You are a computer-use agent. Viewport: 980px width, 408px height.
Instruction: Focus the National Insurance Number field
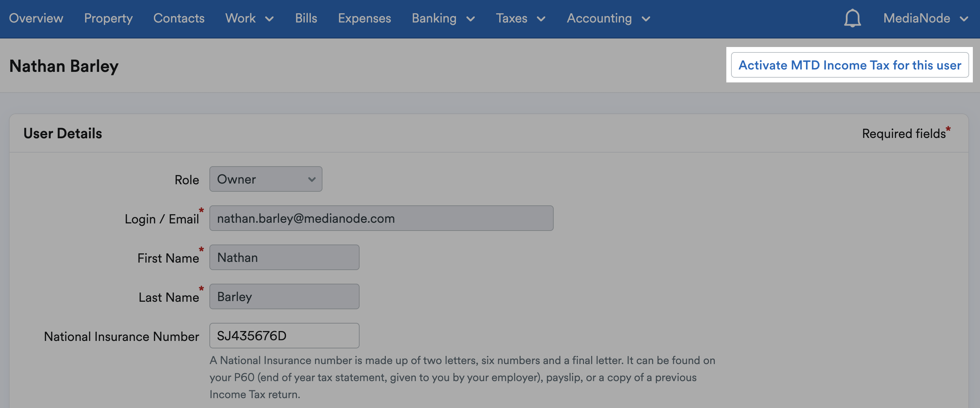coord(284,336)
